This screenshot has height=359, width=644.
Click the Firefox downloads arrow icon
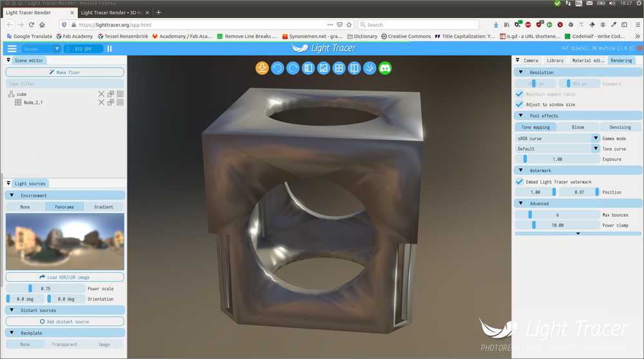(496, 24)
